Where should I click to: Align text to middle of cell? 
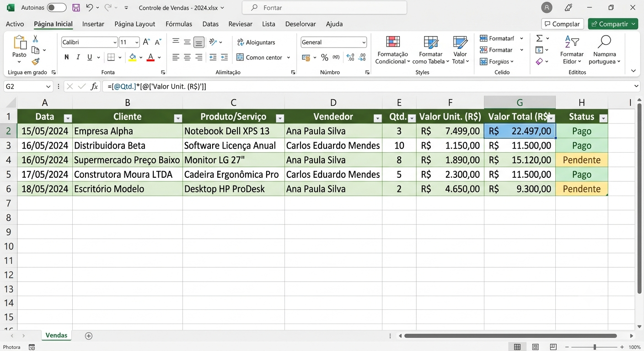[187, 42]
